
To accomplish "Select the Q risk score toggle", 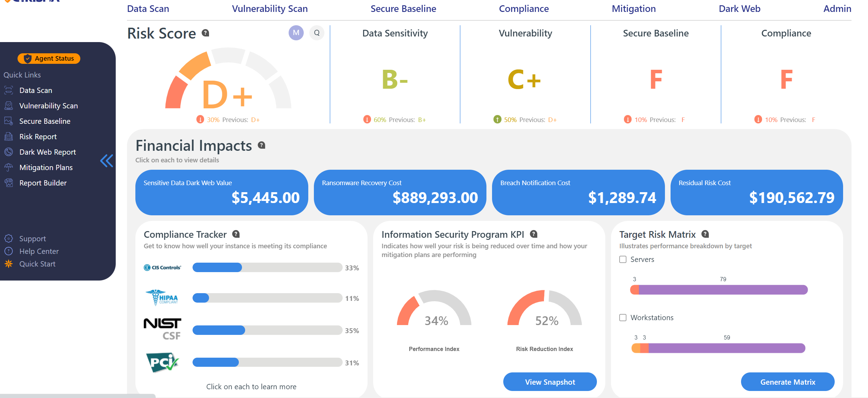I will (317, 33).
